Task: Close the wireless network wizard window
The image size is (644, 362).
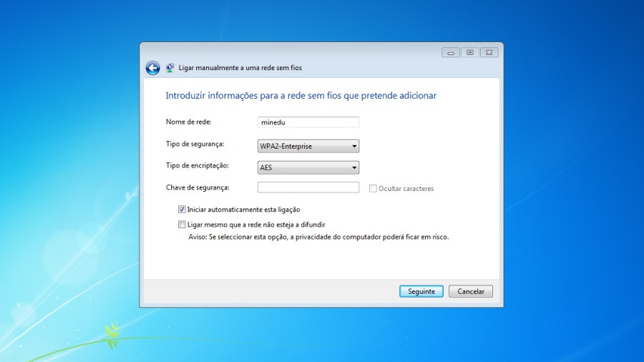Action: pyautogui.click(x=489, y=52)
